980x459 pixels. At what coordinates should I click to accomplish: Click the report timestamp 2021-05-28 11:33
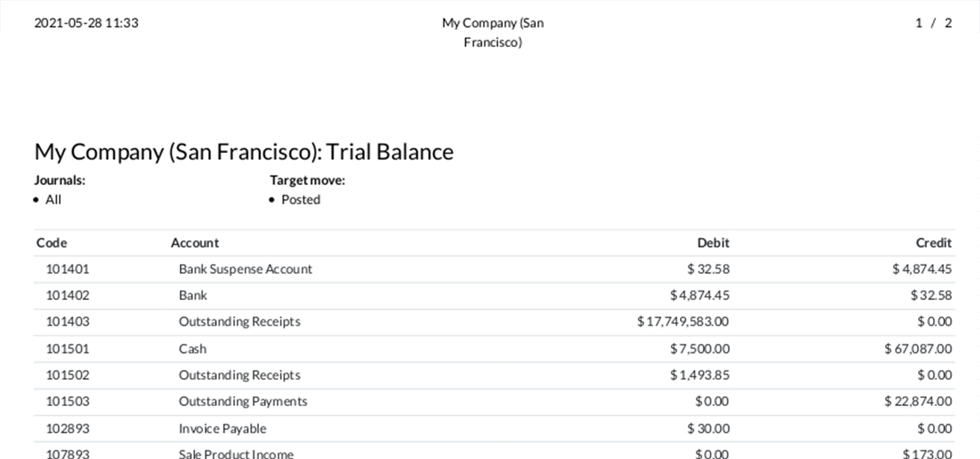[x=87, y=23]
